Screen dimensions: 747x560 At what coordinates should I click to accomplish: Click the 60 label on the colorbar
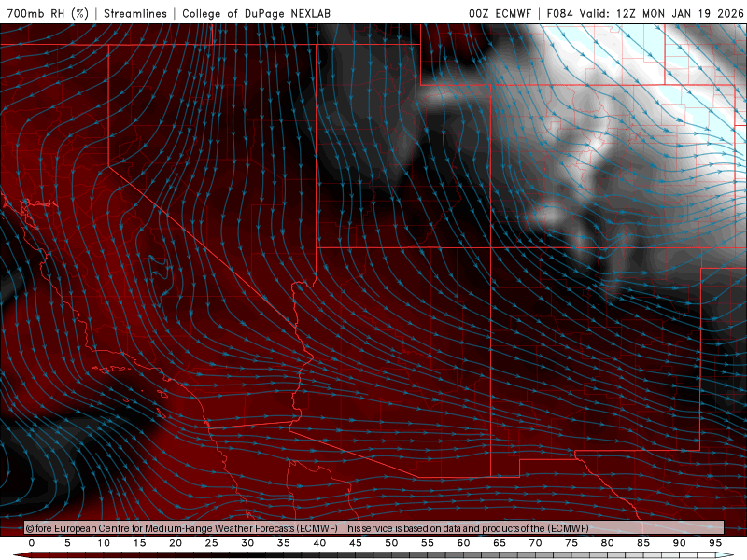pyautogui.click(x=463, y=543)
